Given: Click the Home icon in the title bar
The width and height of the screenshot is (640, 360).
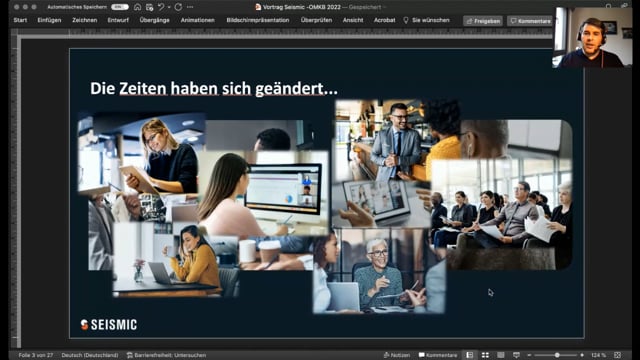Looking at the screenshot, I should coord(138,7).
